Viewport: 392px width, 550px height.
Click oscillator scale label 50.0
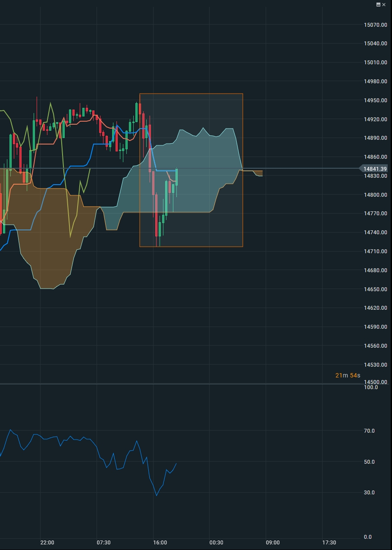pos(369,462)
